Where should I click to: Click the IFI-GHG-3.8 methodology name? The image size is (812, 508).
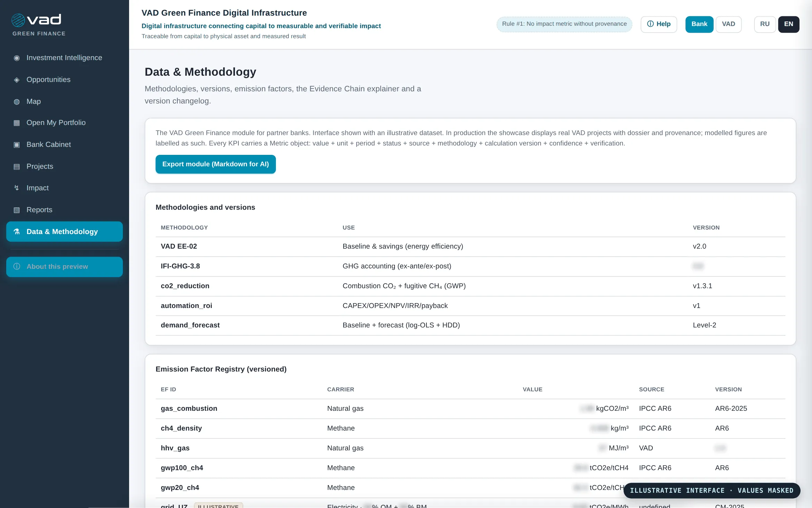pyautogui.click(x=180, y=266)
